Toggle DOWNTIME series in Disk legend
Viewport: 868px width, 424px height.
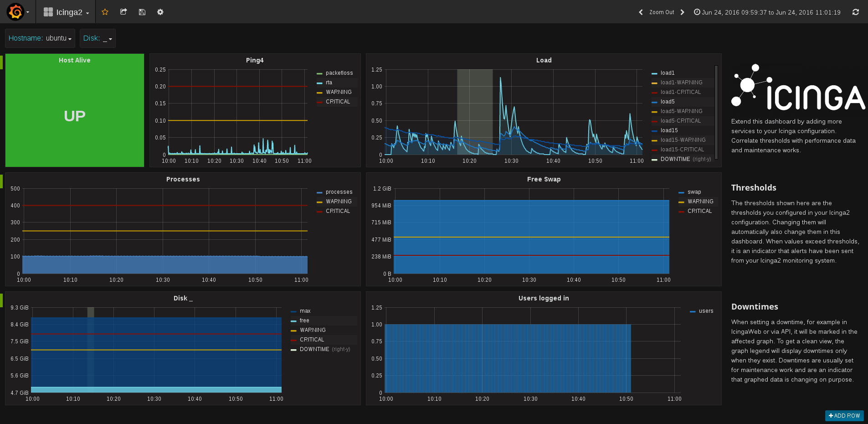pyautogui.click(x=314, y=349)
